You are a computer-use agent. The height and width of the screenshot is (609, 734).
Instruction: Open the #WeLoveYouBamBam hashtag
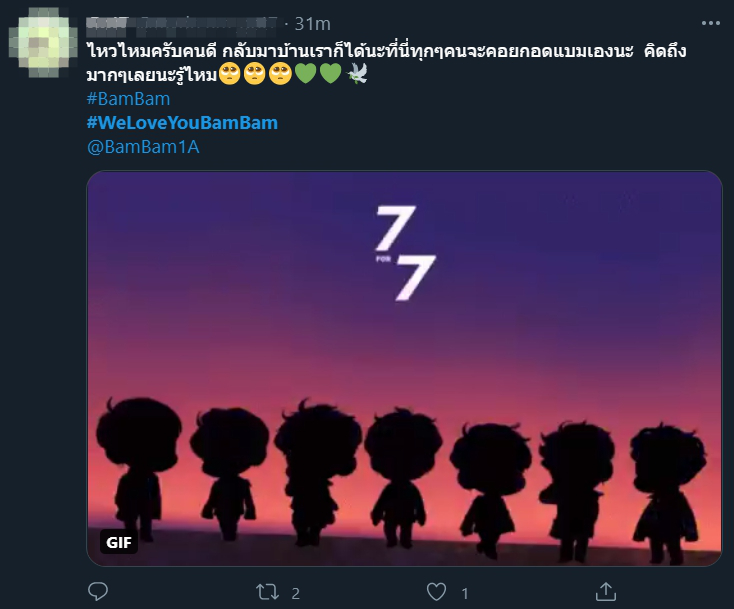coord(182,123)
